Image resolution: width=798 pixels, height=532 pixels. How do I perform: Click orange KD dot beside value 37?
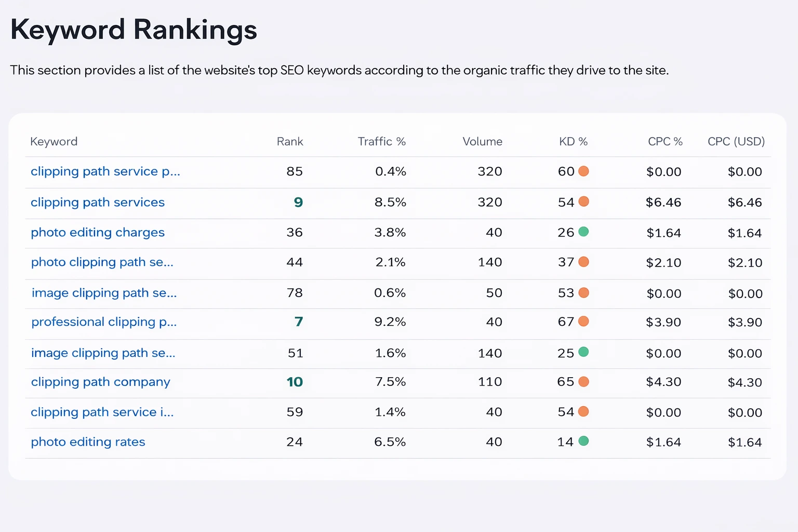[583, 262]
